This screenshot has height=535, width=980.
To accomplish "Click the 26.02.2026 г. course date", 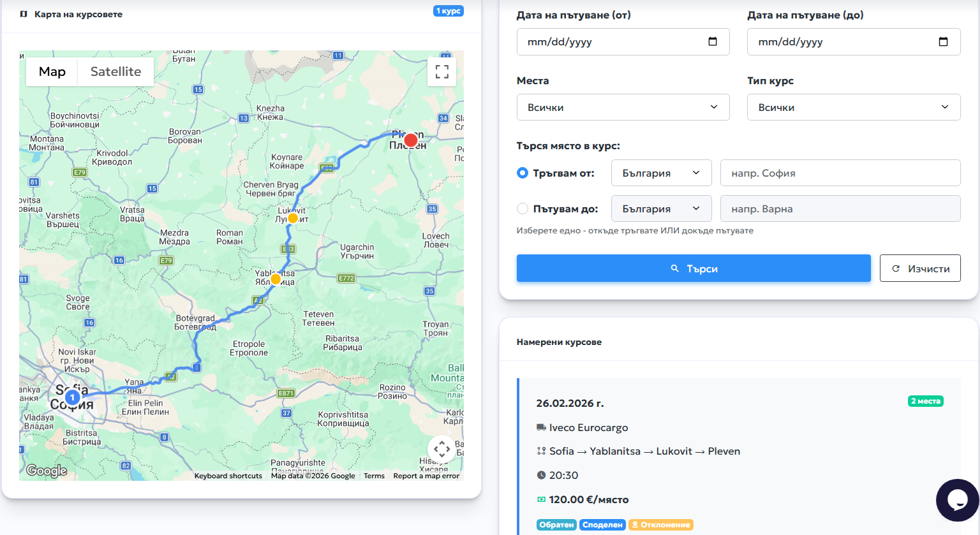I will [x=570, y=403].
